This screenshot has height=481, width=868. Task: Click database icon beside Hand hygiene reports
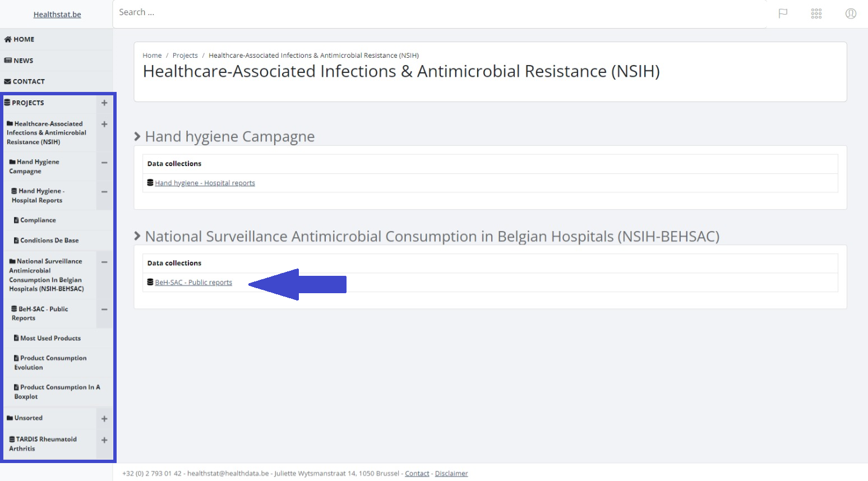click(x=150, y=183)
